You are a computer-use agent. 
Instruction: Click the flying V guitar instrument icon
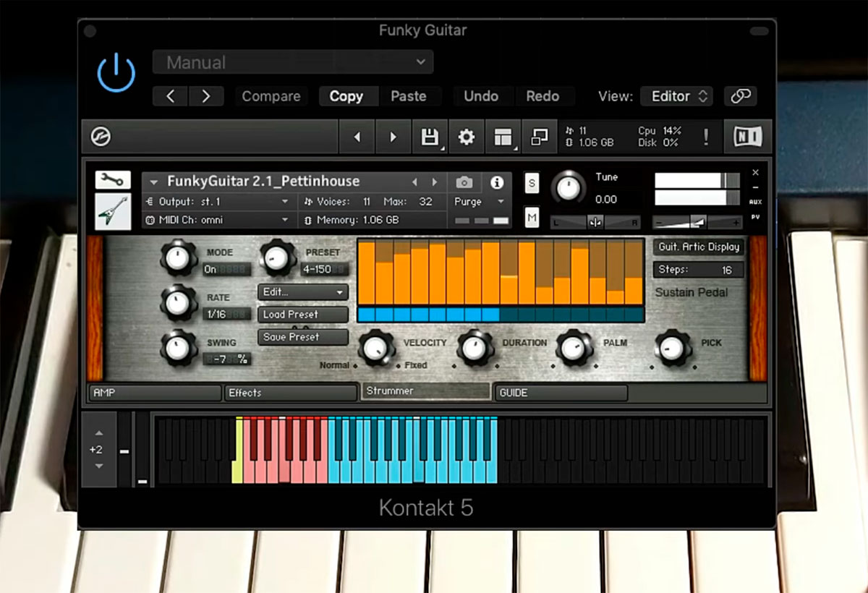point(113,211)
